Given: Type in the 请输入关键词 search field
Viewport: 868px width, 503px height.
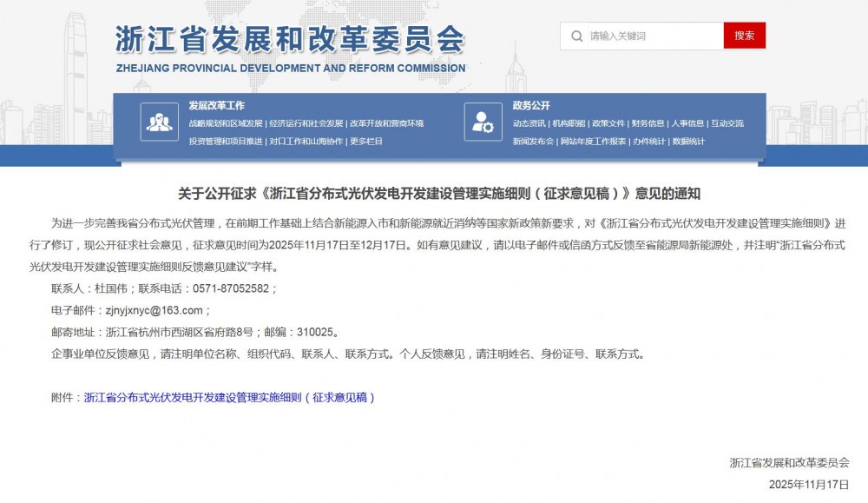Looking at the screenshot, I should [x=651, y=36].
